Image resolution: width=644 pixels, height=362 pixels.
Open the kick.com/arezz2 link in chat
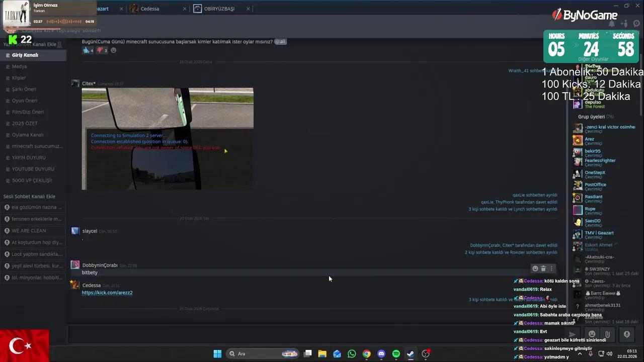(107, 293)
